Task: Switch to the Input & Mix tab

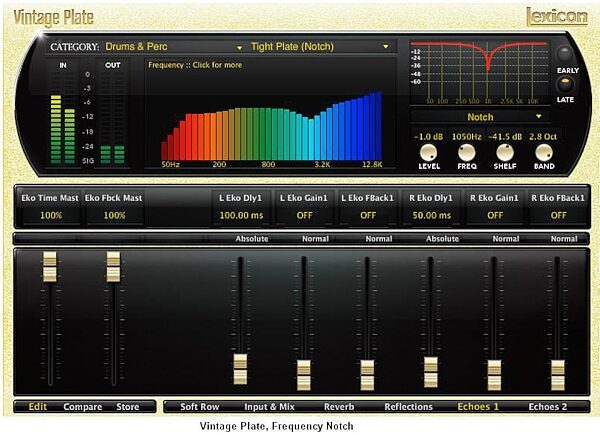Action: tap(269, 407)
